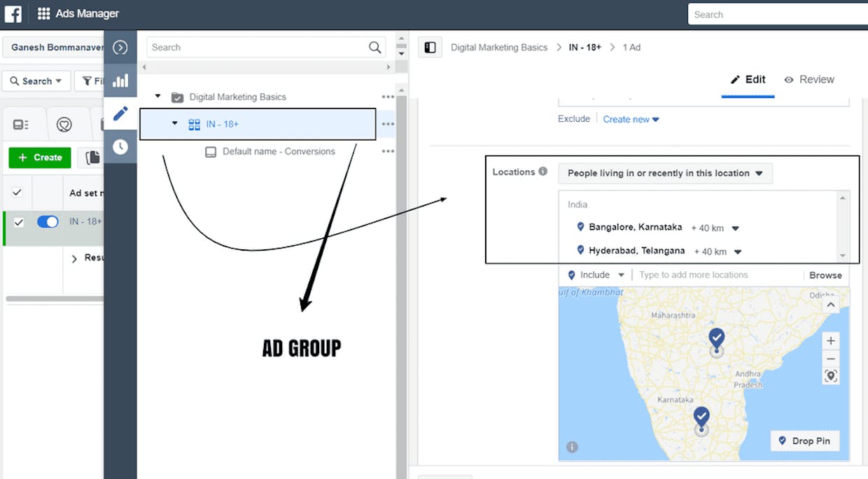
Task: Open more options for Default name - Conversions
Action: click(x=388, y=151)
